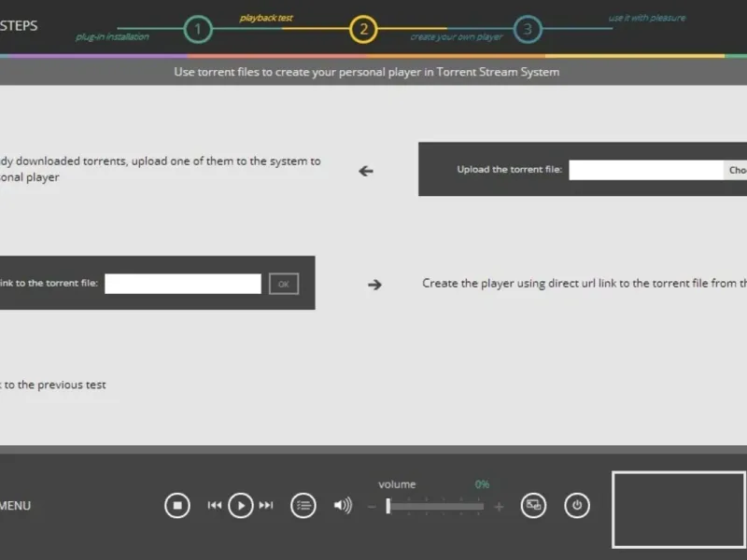Click the left-pointing arrow icon

(366, 171)
